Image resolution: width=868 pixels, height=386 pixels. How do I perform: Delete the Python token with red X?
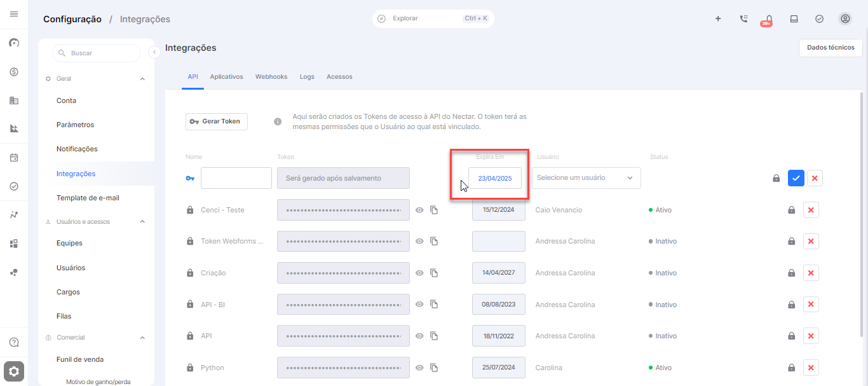point(811,368)
